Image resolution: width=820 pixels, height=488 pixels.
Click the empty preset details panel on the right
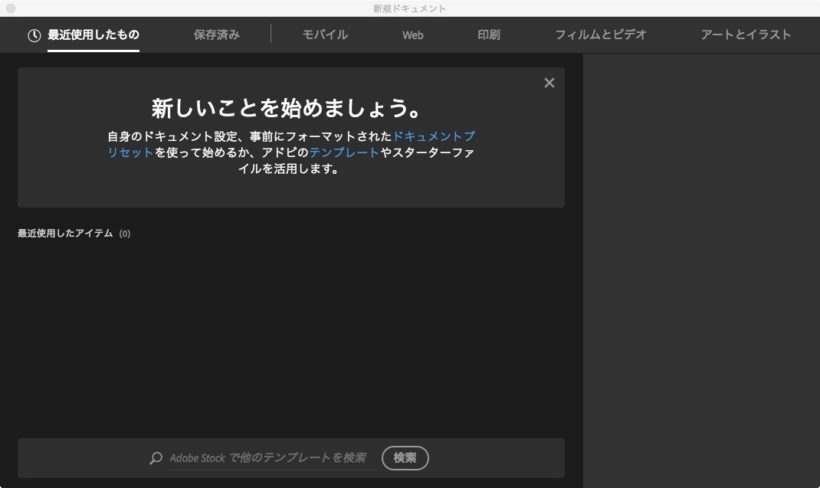pyautogui.click(x=701, y=270)
